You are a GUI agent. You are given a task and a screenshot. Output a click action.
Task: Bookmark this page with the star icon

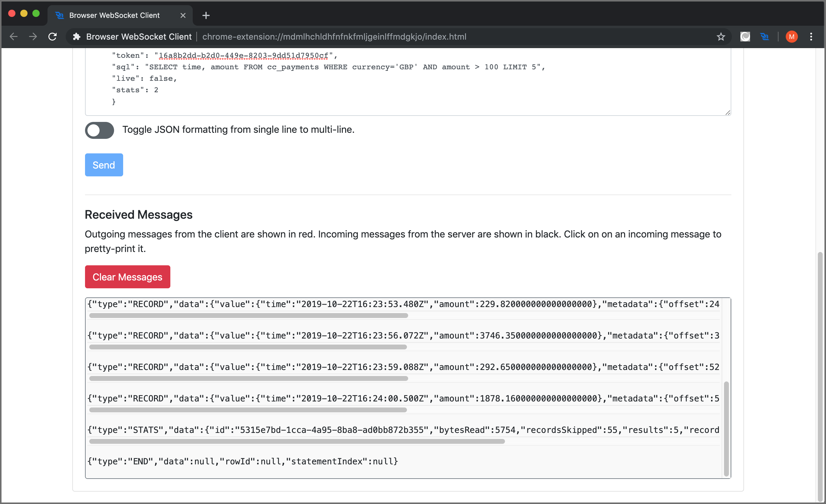[721, 37]
